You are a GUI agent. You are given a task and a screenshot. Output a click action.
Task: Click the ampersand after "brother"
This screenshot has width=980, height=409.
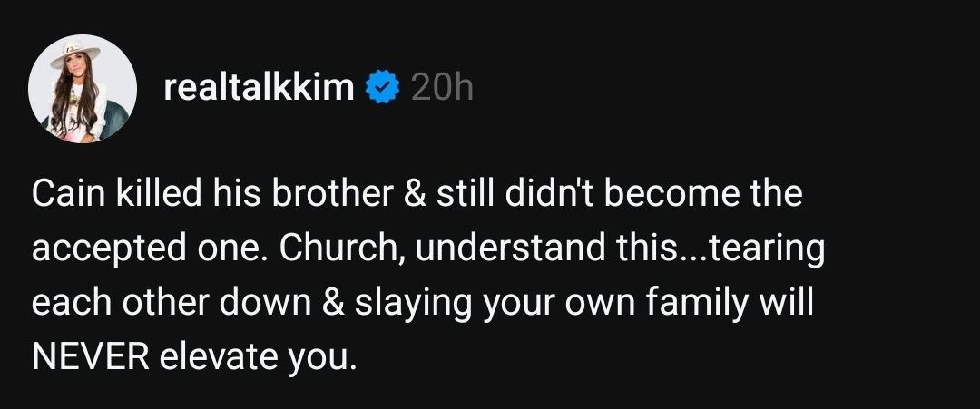[417, 195]
